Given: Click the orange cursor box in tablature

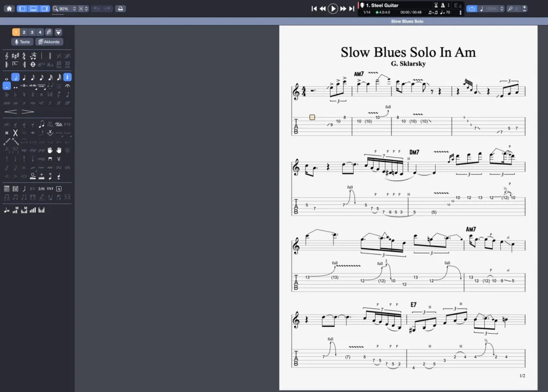Looking at the screenshot, I should [312, 118].
